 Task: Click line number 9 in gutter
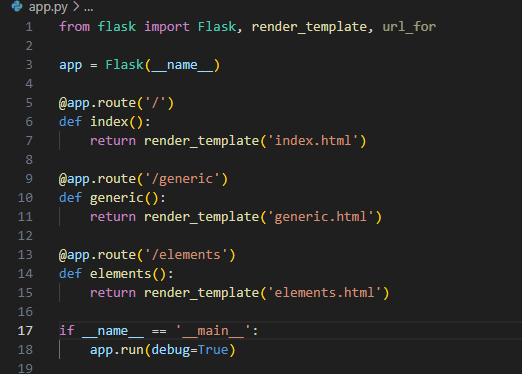point(29,179)
